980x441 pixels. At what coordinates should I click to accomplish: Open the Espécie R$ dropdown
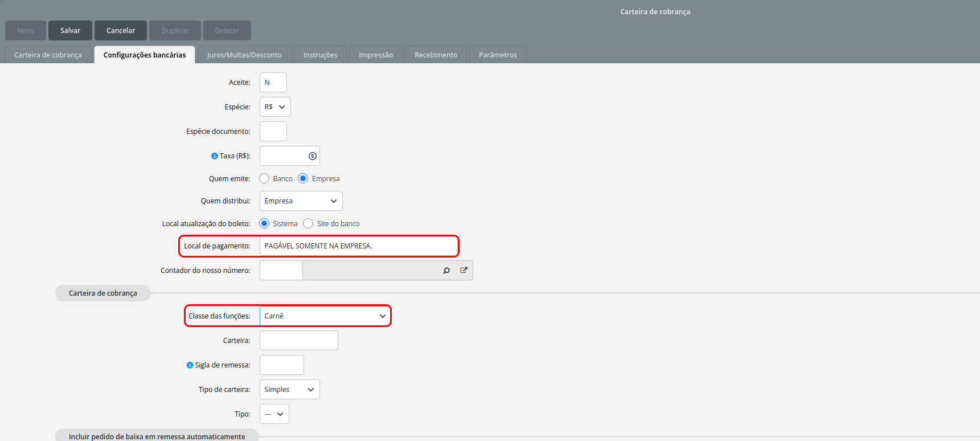(x=275, y=107)
